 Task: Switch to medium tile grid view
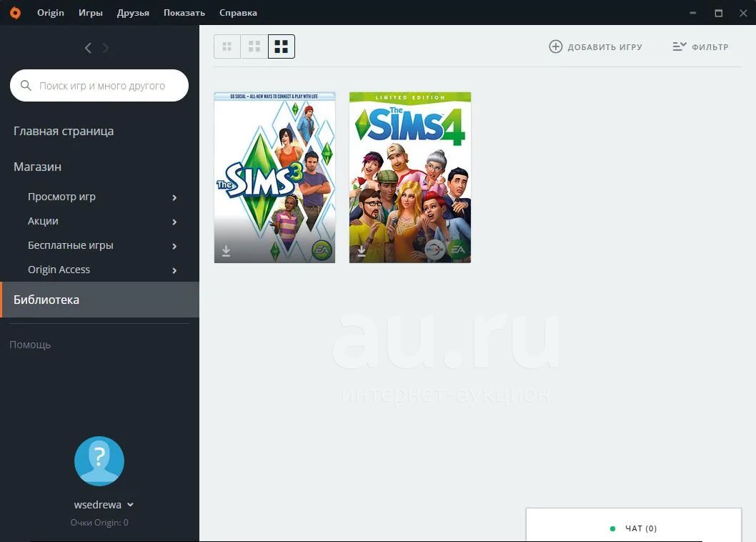pos(254,46)
